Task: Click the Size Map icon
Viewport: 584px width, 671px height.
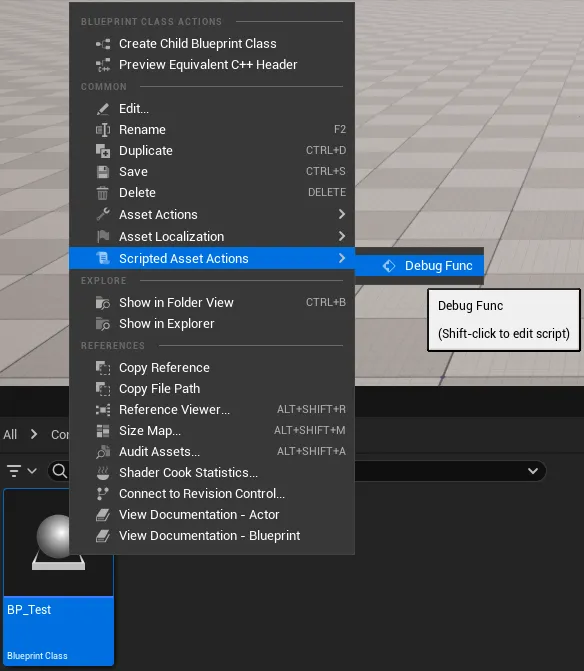Action: click(x=103, y=431)
